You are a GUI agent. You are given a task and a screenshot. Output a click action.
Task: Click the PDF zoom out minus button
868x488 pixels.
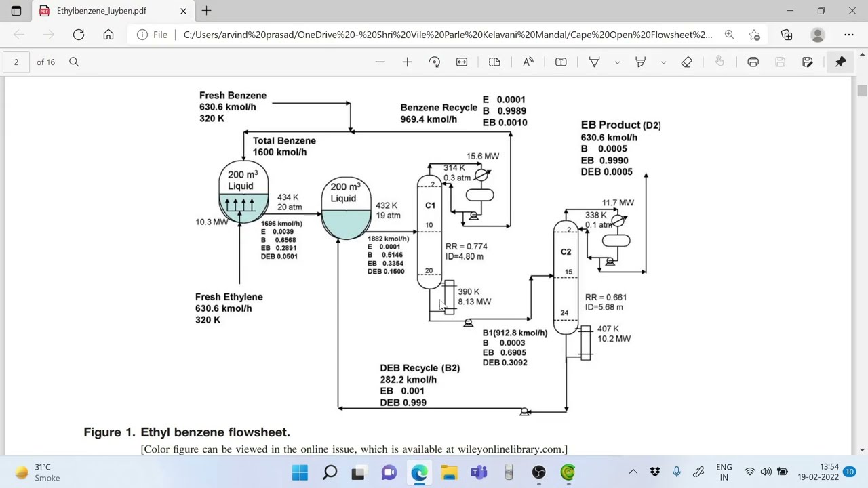(380, 62)
